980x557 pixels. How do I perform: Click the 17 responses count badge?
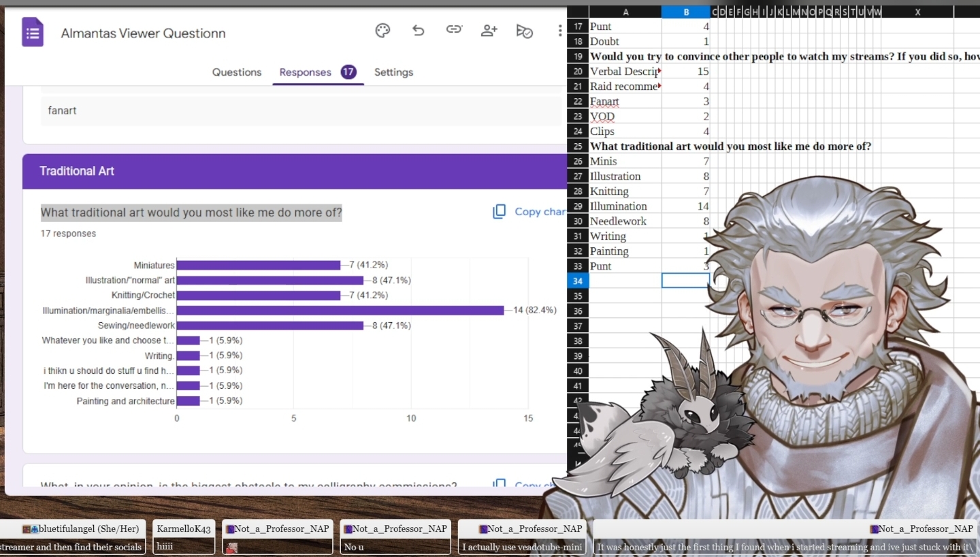tap(348, 71)
